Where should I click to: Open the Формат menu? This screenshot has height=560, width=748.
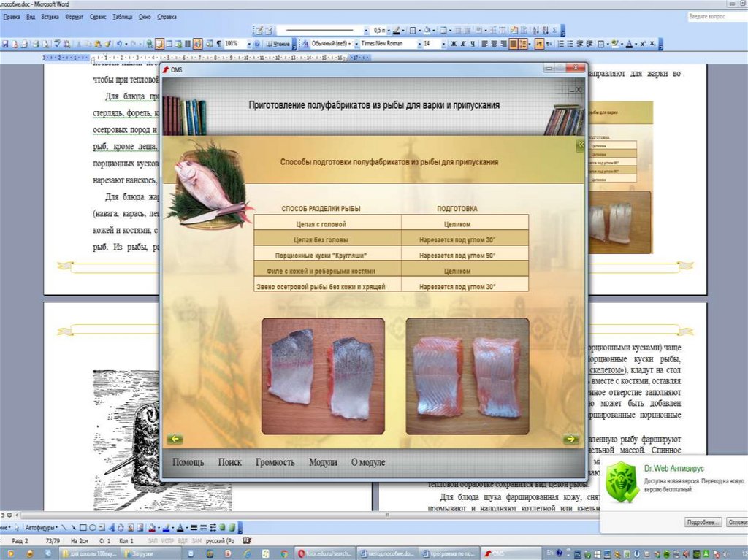coord(74,16)
